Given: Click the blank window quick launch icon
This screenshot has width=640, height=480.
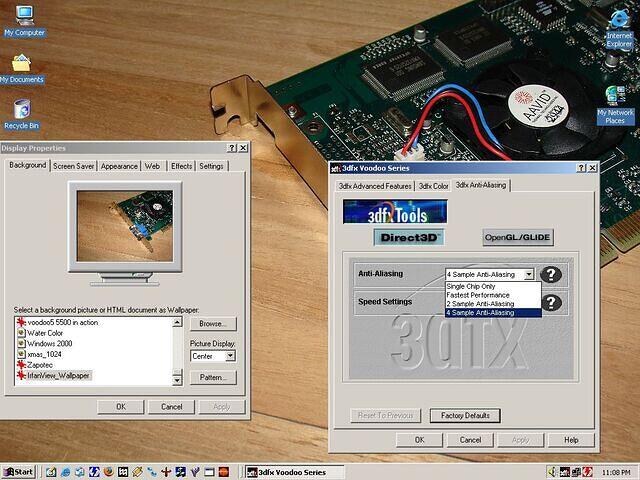Looking at the screenshot, I should (209, 472).
